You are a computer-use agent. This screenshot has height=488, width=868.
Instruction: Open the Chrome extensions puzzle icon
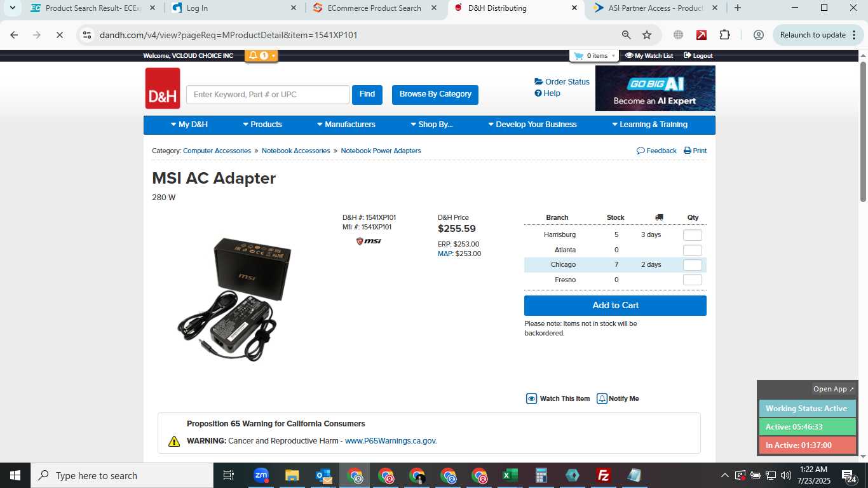point(725,35)
